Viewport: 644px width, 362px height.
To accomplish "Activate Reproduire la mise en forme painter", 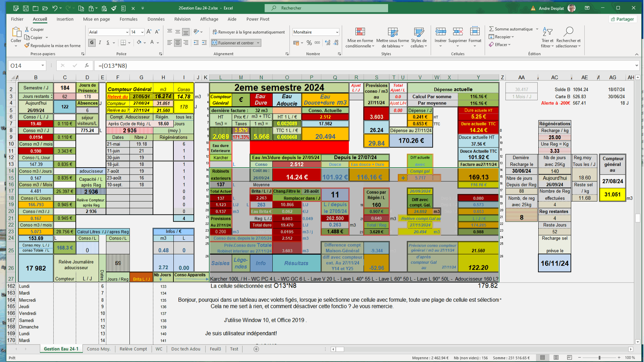I will [x=53, y=46].
